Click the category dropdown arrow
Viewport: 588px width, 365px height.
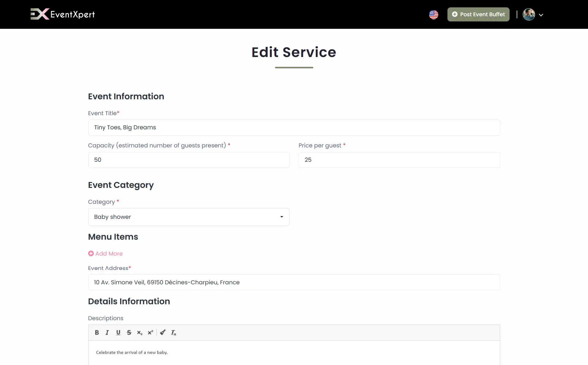pyautogui.click(x=281, y=217)
